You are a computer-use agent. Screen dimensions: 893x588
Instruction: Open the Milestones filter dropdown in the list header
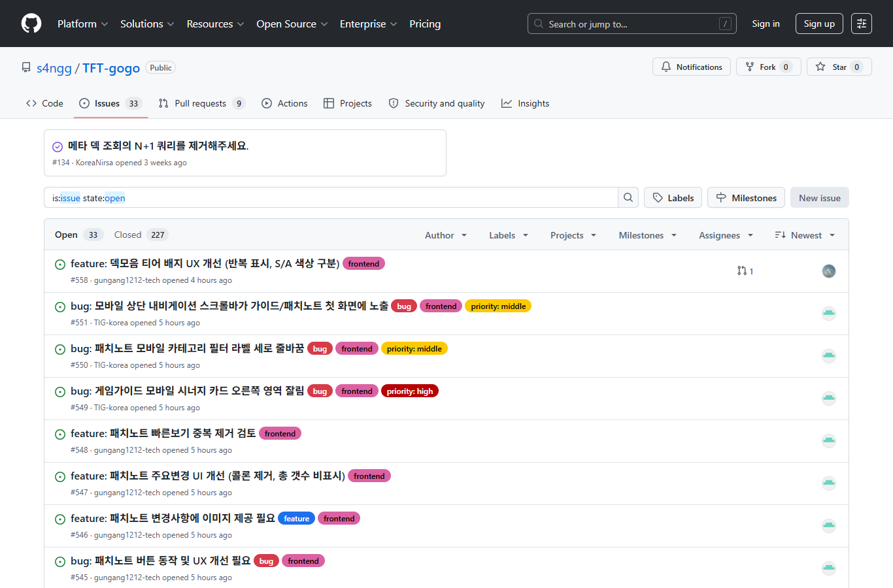click(x=648, y=235)
